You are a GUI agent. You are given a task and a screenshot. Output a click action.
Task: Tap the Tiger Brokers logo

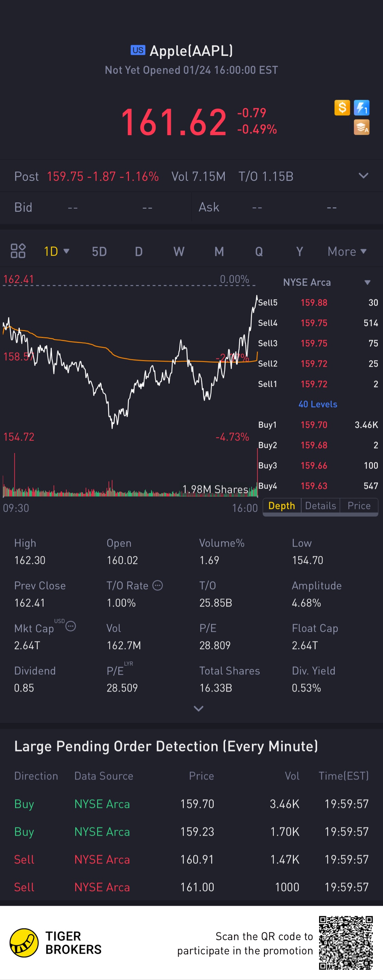tap(24, 943)
